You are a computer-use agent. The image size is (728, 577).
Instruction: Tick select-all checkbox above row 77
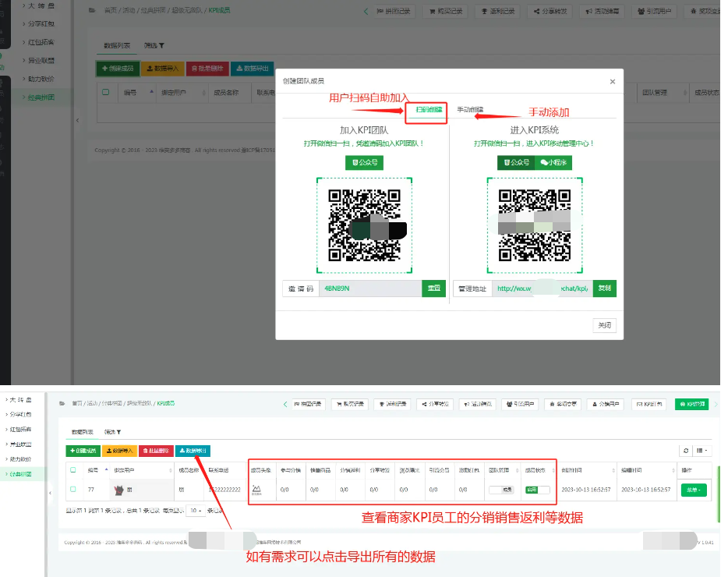(73, 469)
